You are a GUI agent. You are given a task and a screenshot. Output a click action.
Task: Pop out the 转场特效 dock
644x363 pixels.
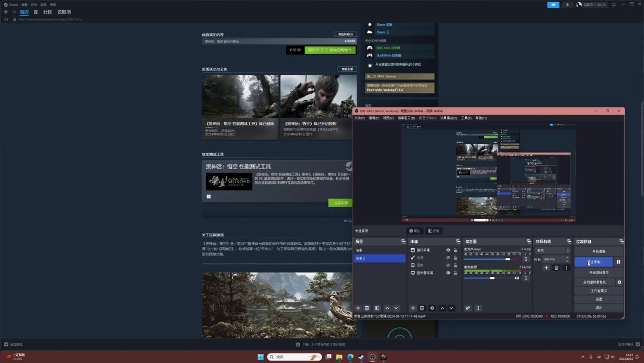pyautogui.click(x=569, y=241)
